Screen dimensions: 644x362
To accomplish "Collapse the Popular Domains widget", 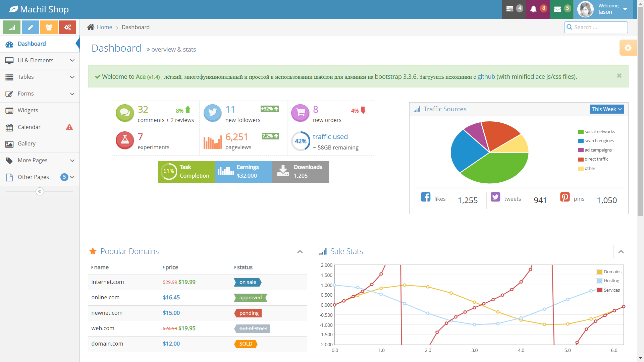I will click(300, 252).
